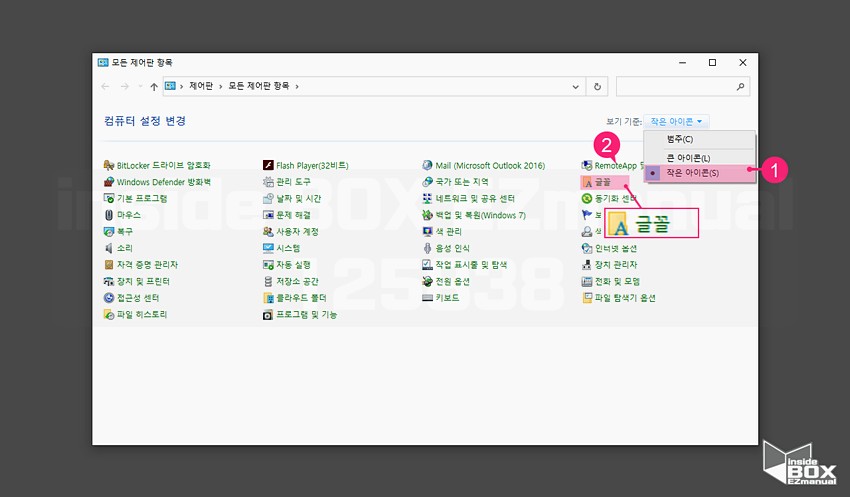Click the 날짜 및 시간 clock icon

tap(268, 198)
